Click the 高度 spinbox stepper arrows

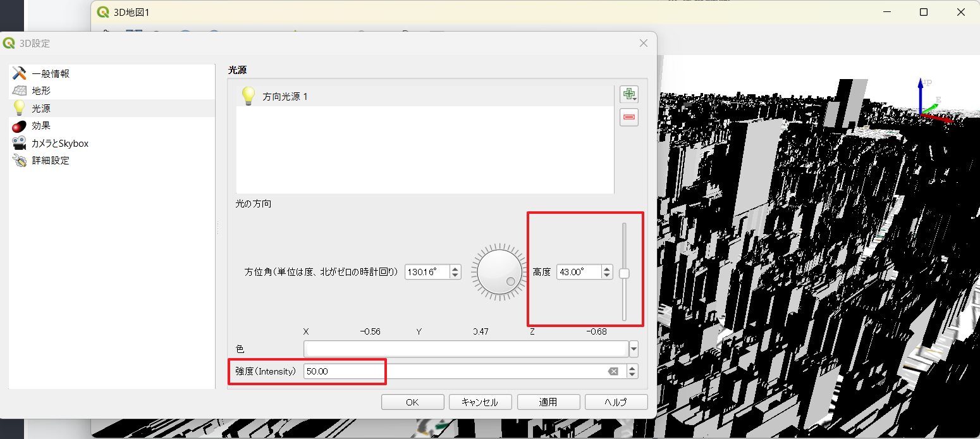607,272
